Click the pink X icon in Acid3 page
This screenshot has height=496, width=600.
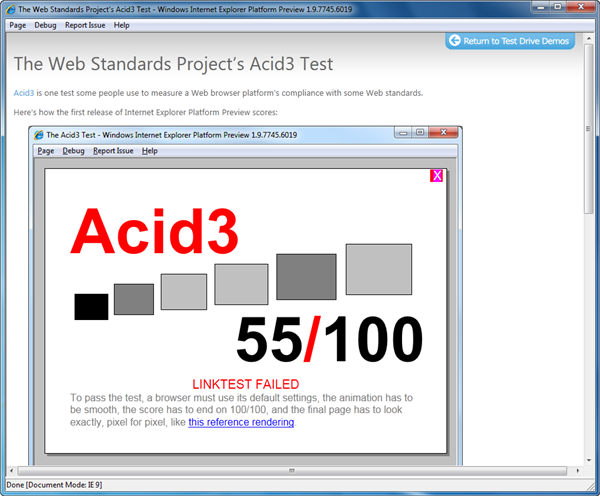click(436, 176)
